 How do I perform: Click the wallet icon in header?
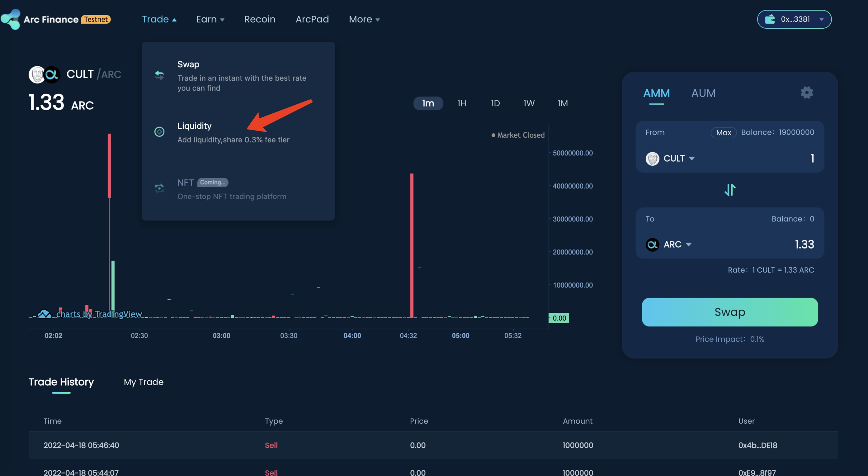(770, 20)
